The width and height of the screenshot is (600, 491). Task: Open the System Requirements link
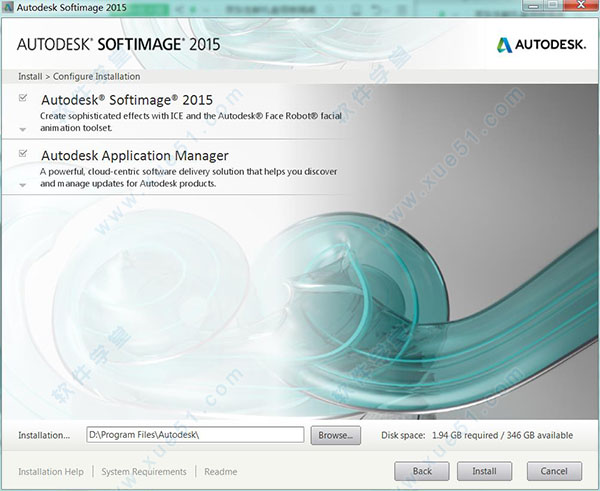(144, 472)
